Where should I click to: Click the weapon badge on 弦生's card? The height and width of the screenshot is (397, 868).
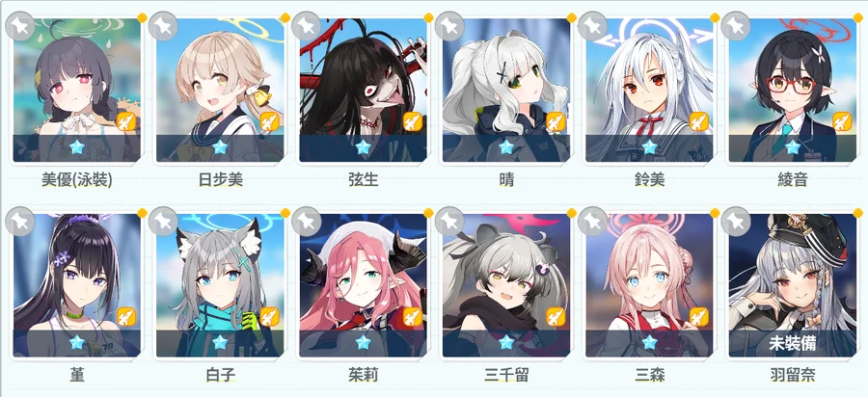(413, 121)
